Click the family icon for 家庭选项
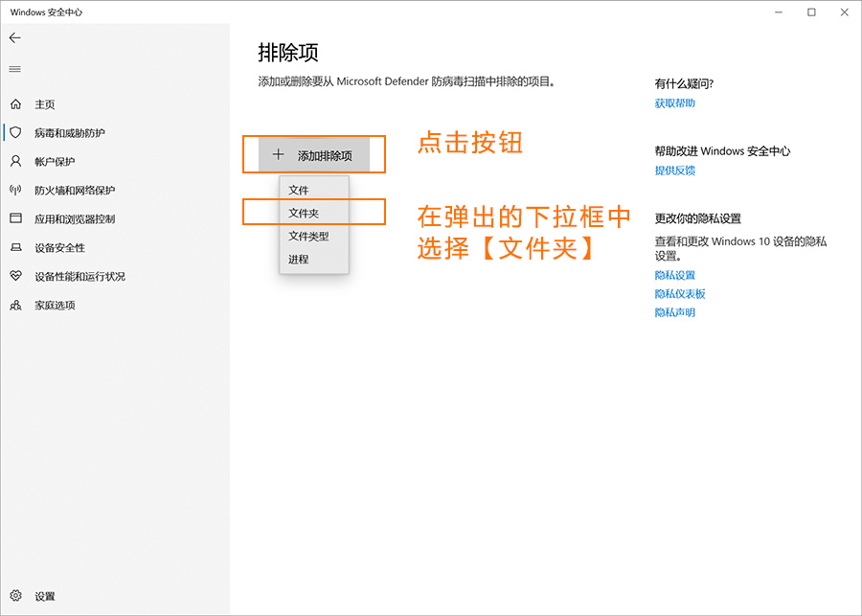862x616 pixels. click(x=16, y=305)
